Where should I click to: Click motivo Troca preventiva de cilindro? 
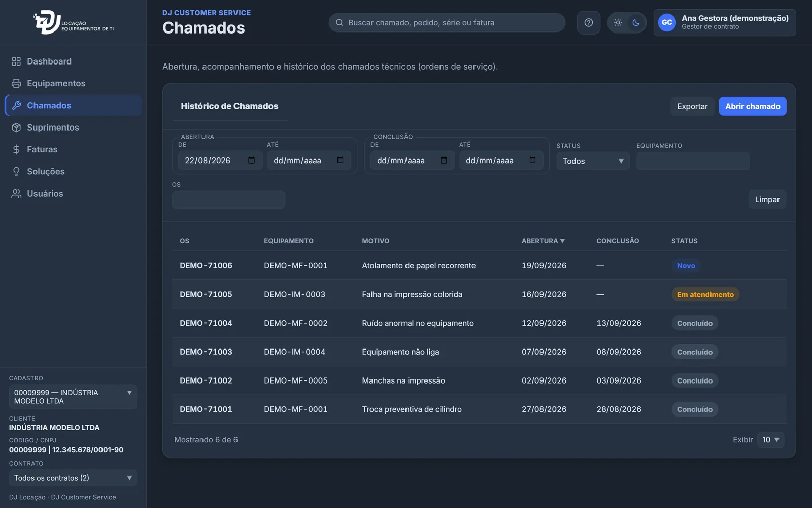(x=412, y=409)
